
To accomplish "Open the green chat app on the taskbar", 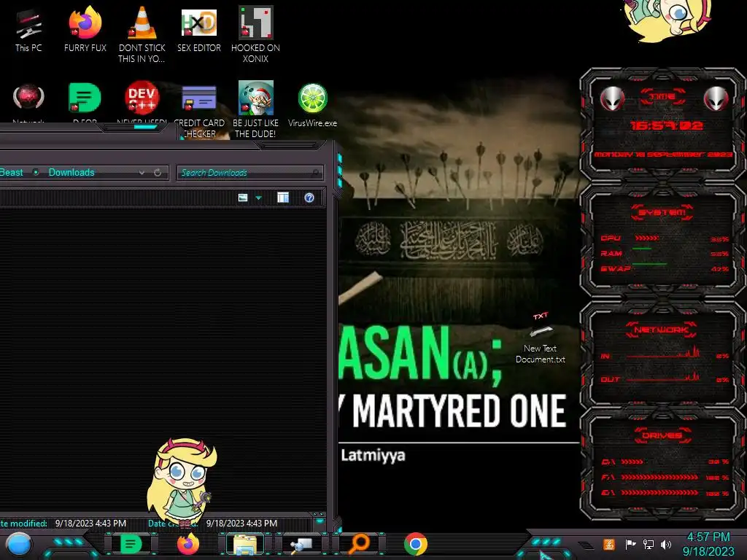I will coord(131,544).
